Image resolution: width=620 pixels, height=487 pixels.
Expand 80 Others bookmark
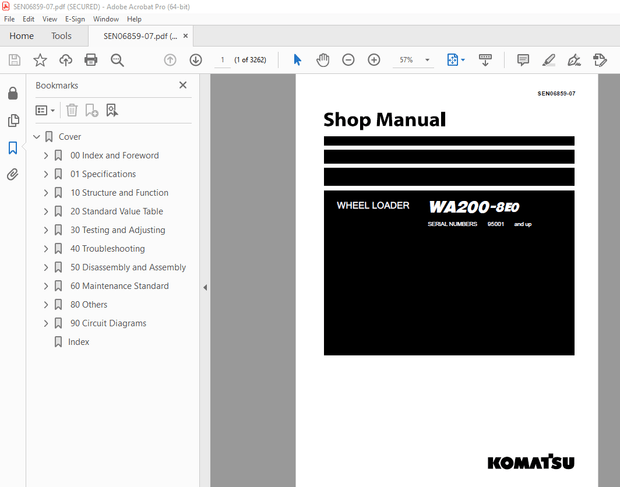coord(46,305)
